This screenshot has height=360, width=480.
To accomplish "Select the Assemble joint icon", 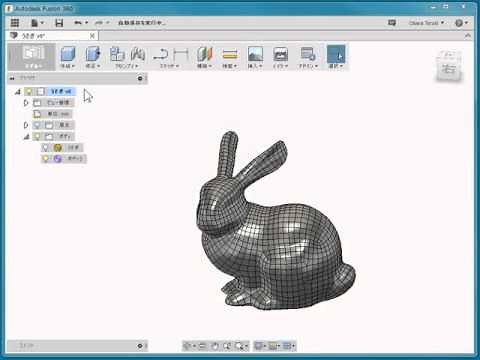I will pos(137,54).
